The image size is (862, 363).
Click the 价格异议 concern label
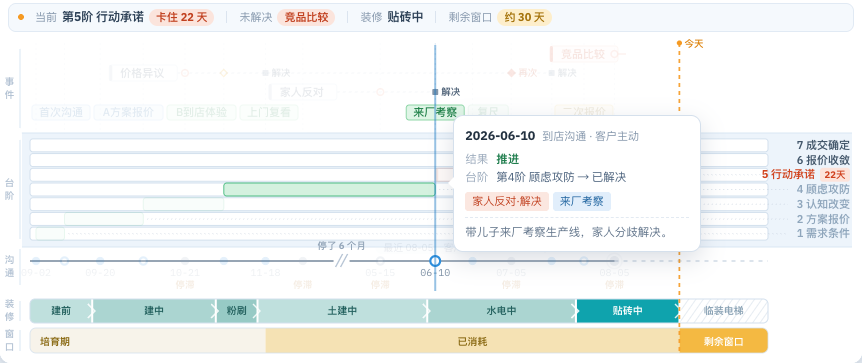(x=143, y=73)
